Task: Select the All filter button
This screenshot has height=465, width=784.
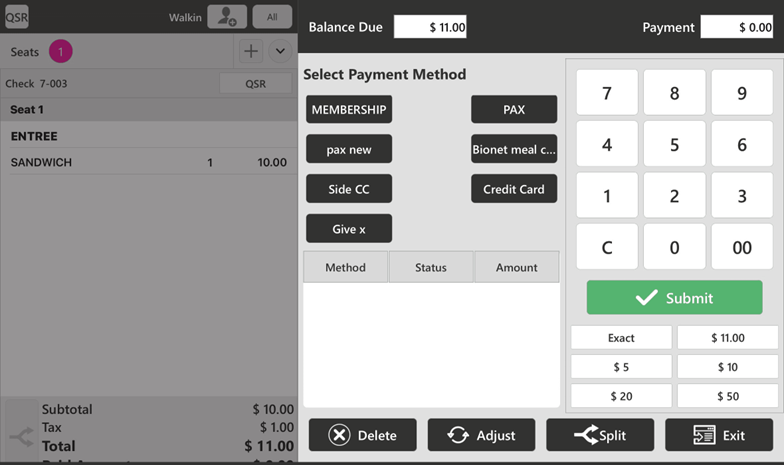Action: pyautogui.click(x=272, y=16)
